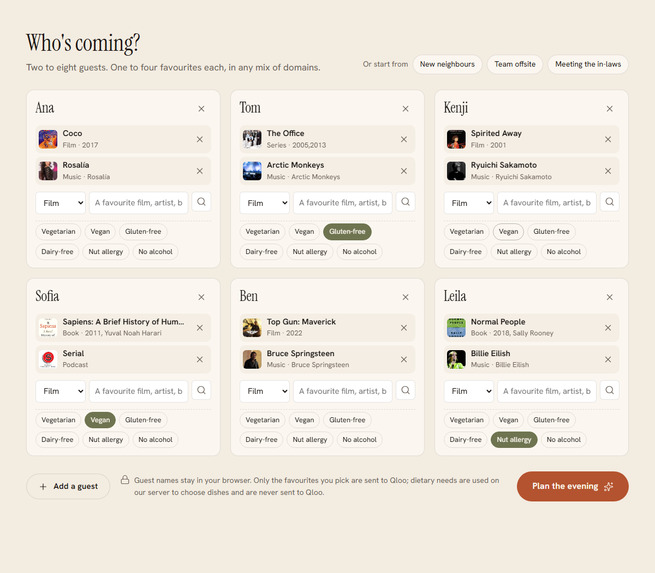Enable Dairy-free for Tom
The width and height of the screenshot is (655, 573).
coord(261,251)
